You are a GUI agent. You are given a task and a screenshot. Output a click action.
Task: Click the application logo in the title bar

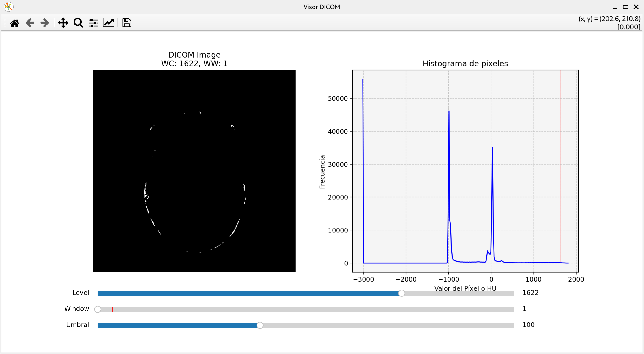(8, 7)
